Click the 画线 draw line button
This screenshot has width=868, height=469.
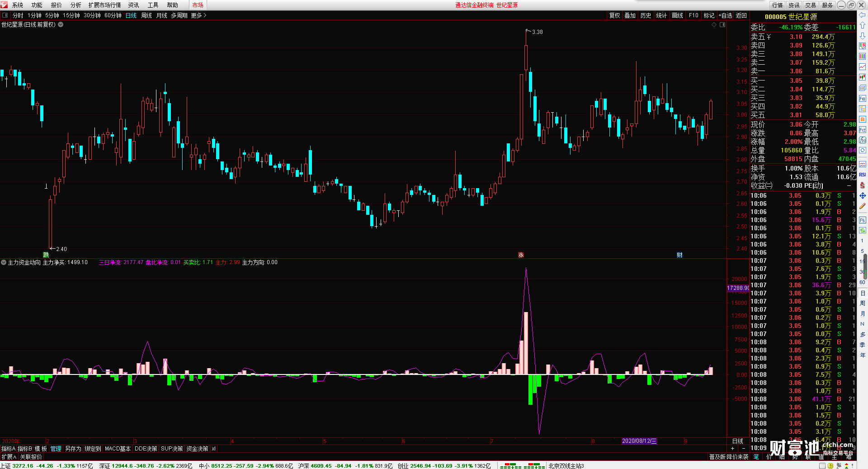coord(678,15)
